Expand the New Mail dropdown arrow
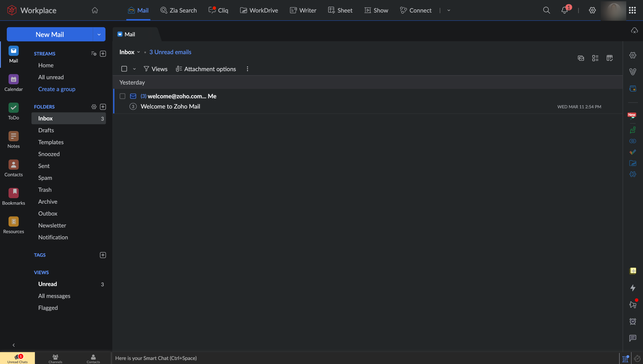 click(99, 34)
